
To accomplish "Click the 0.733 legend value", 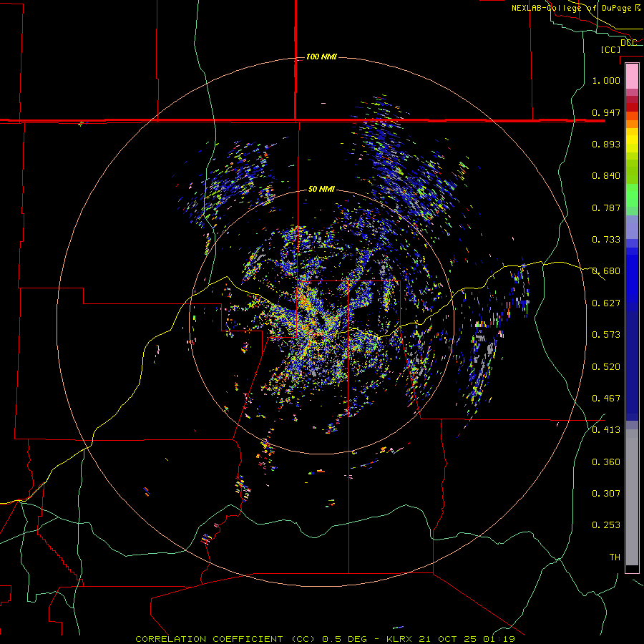I will (x=606, y=240).
